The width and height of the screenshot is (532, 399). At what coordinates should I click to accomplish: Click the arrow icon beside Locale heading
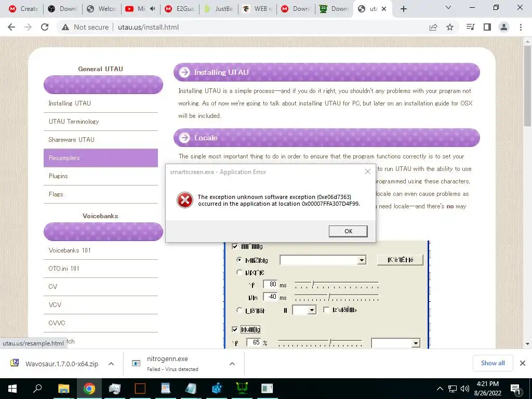[x=184, y=137]
